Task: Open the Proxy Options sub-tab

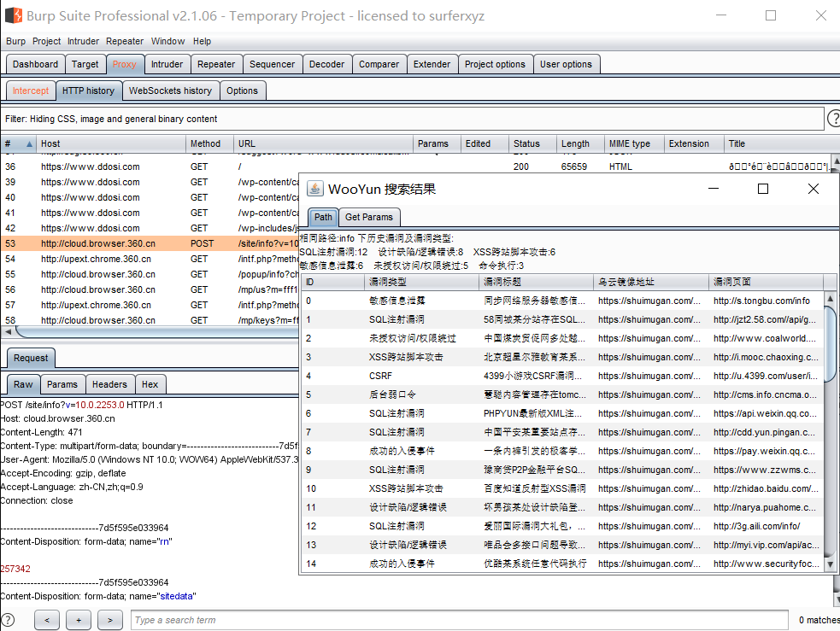Action: 242,91
